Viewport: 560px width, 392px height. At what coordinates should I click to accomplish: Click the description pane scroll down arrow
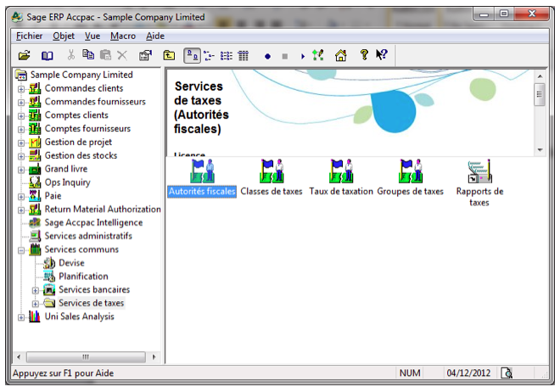[x=540, y=150]
